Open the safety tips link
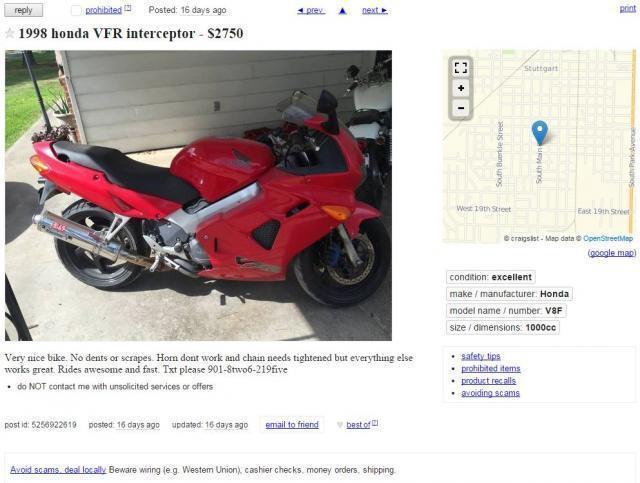Viewport: 640px width, 483px height. pyautogui.click(x=481, y=356)
